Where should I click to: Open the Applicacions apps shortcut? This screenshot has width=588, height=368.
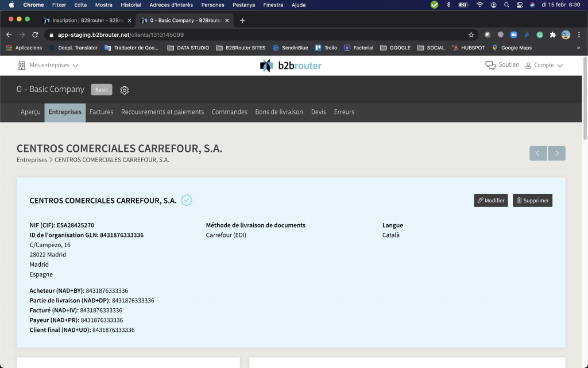[24, 48]
